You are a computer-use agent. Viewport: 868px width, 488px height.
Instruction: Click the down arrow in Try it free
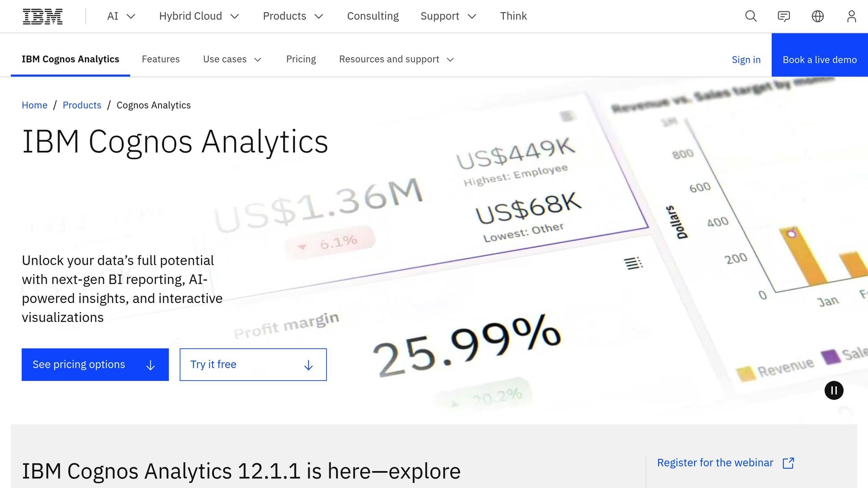click(309, 365)
